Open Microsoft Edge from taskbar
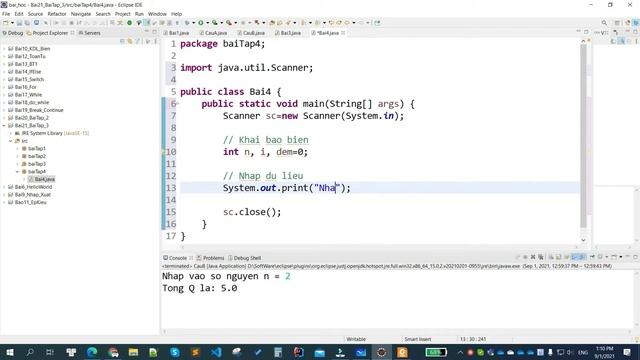The height and width of the screenshot is (360, 640). (x=92, y=352)
